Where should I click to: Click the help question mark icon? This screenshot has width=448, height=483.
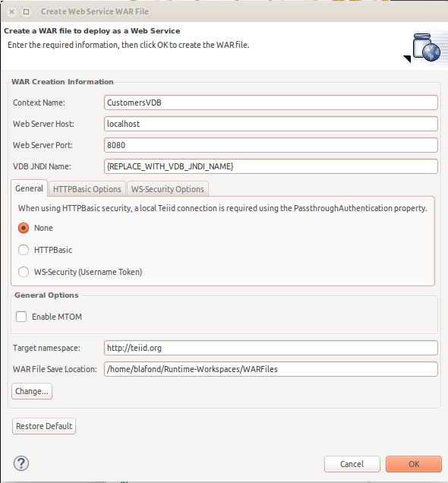coord(21,463)
